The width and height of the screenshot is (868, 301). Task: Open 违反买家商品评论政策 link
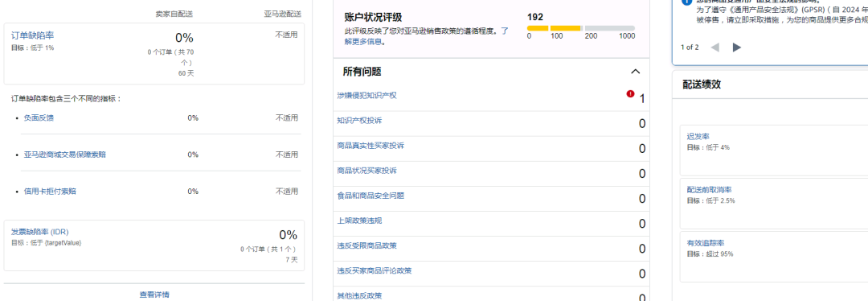coord(375,270)
